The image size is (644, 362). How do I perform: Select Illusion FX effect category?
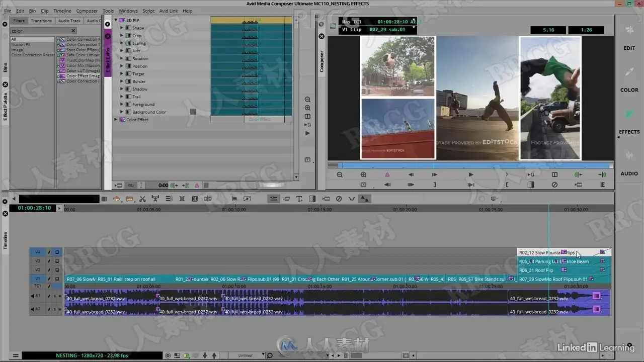(x=21, y=45)
